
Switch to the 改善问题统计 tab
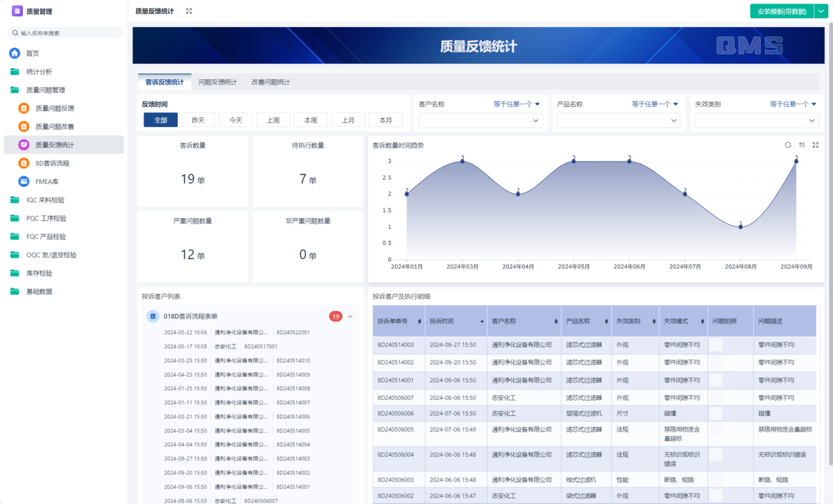(x=270, y=82)
